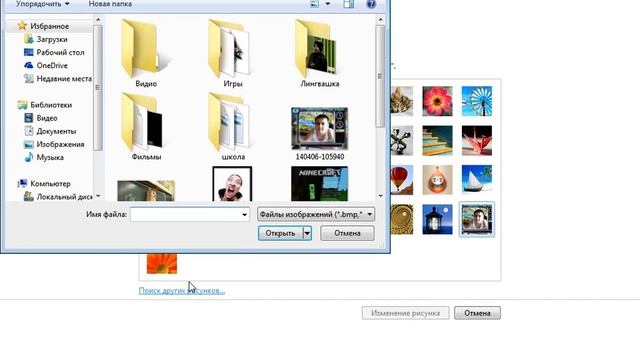
Task: Click the Изменение рисунка button
Action: 405,313
